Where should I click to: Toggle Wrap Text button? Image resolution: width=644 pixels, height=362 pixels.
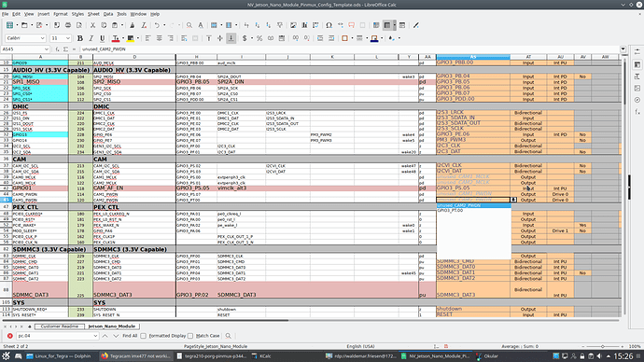click(184, 38)
